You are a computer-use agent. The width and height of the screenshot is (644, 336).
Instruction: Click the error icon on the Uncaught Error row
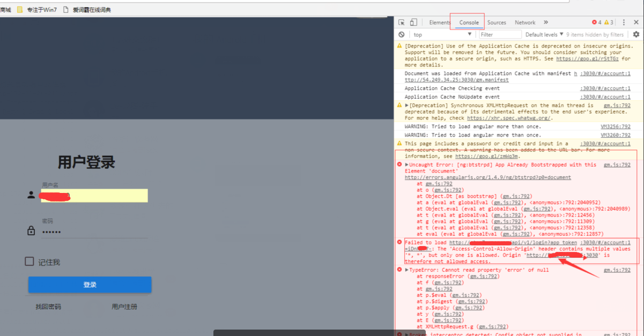click(400, 165)
